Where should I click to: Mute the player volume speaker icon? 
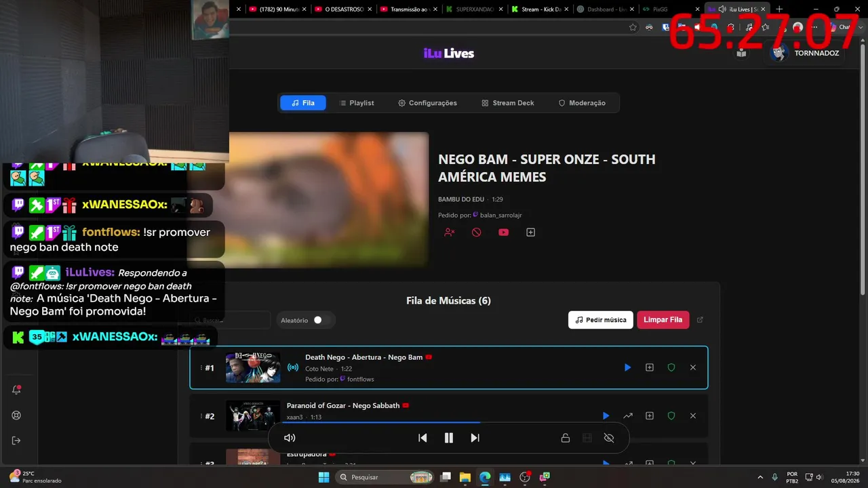click(x=290, y=438)
